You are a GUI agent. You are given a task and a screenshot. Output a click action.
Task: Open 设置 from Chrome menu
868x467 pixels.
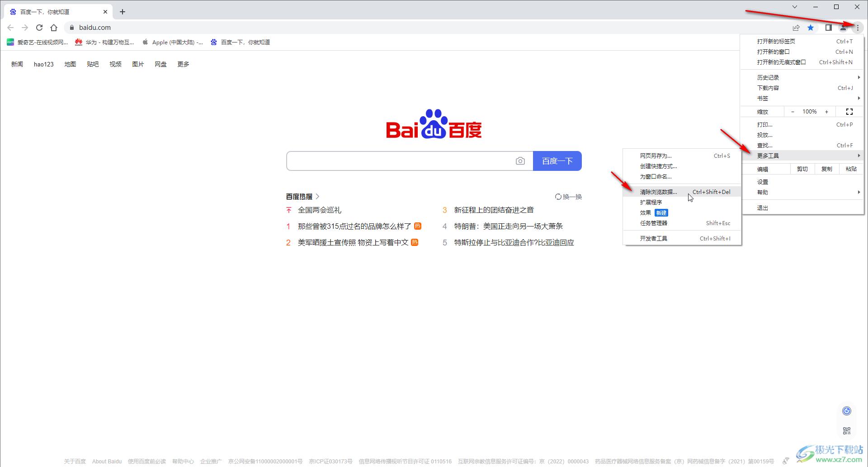(802, 182)
